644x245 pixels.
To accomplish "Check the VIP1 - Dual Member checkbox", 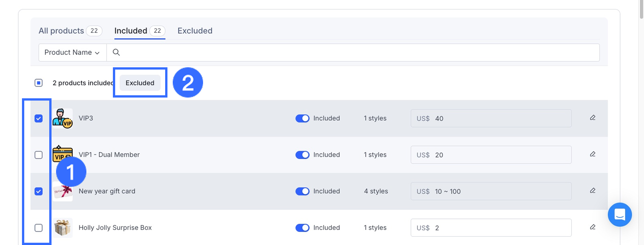I will [x=39, y=155].
